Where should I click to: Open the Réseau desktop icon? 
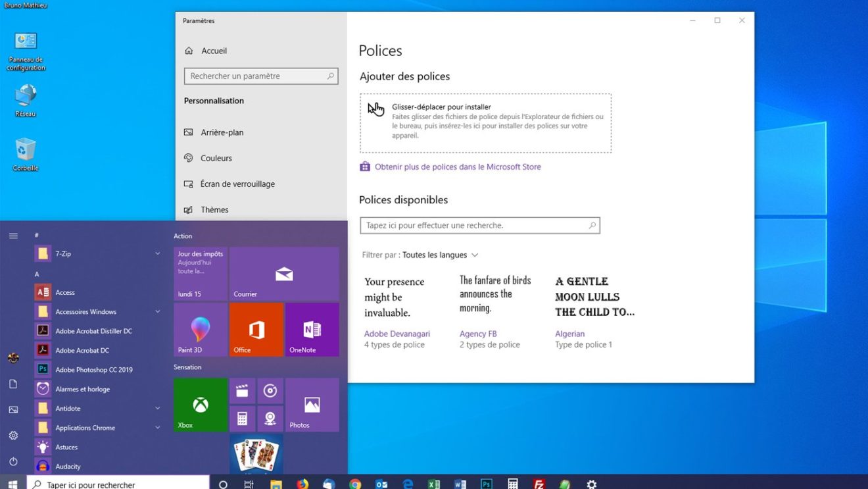click(26, 101)
